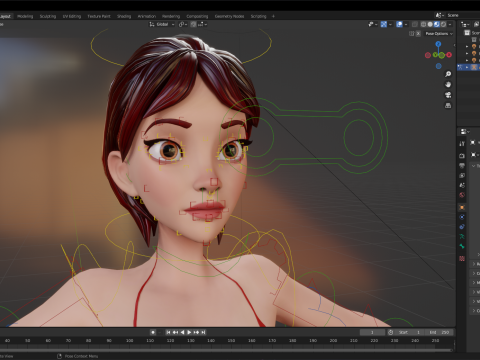The height and width of the screenshot is (360, 480).
Task: Open the properties editor type dropdown
Action: [x=465, y=132]
